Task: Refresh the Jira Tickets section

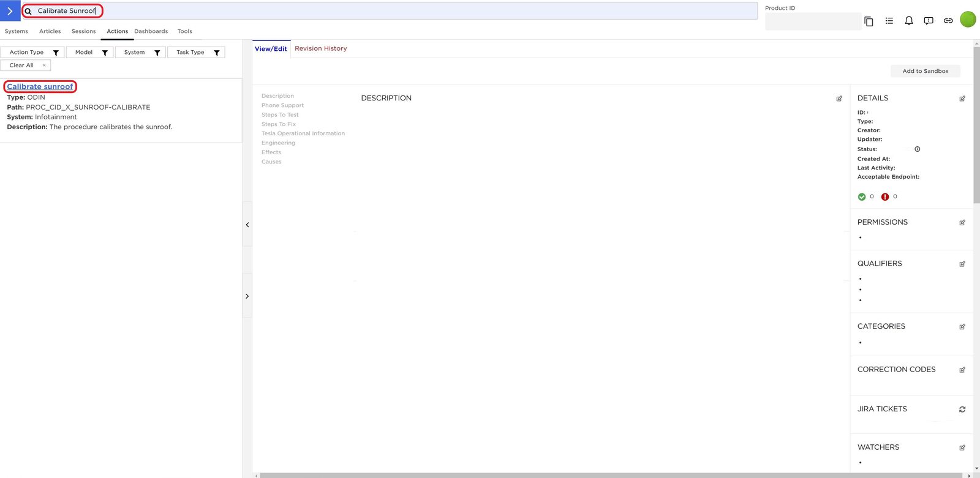Action: coord(962,409)
